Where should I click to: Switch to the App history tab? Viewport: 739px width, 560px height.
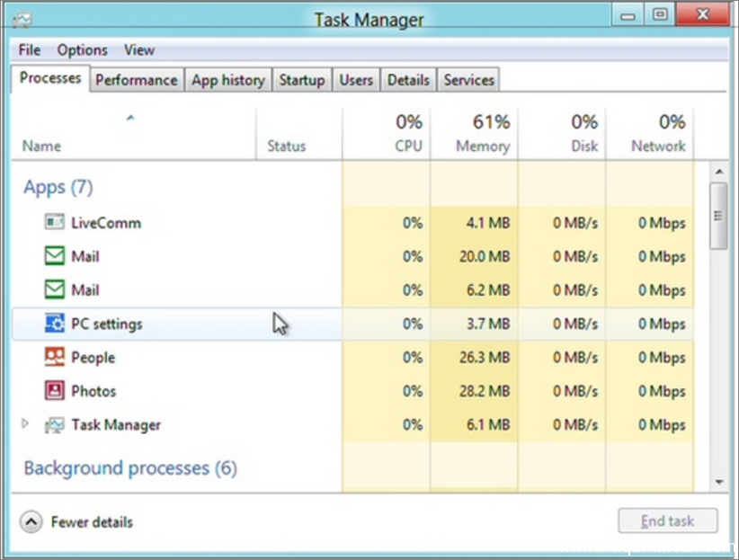click(x=228, y=80)
